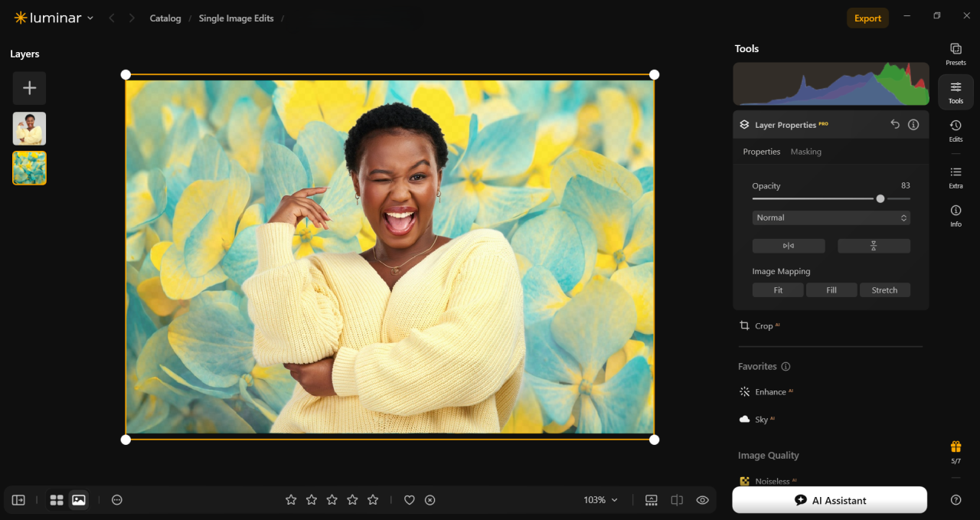
Task: Click the Opacity value 83
Action: 906,185
